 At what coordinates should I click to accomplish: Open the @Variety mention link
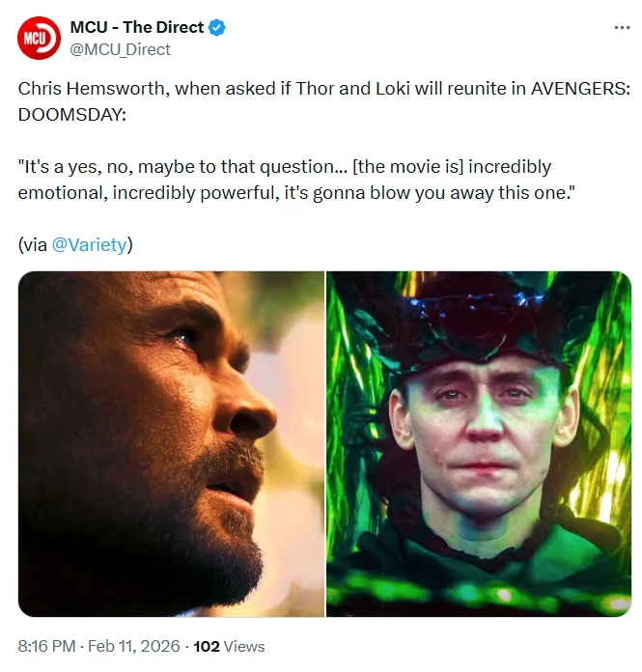89,244
